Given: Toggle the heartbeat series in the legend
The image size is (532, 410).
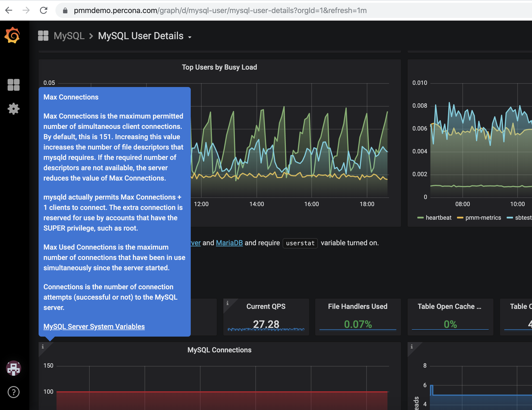Looking at the screenshot, I should pos(438,218).
